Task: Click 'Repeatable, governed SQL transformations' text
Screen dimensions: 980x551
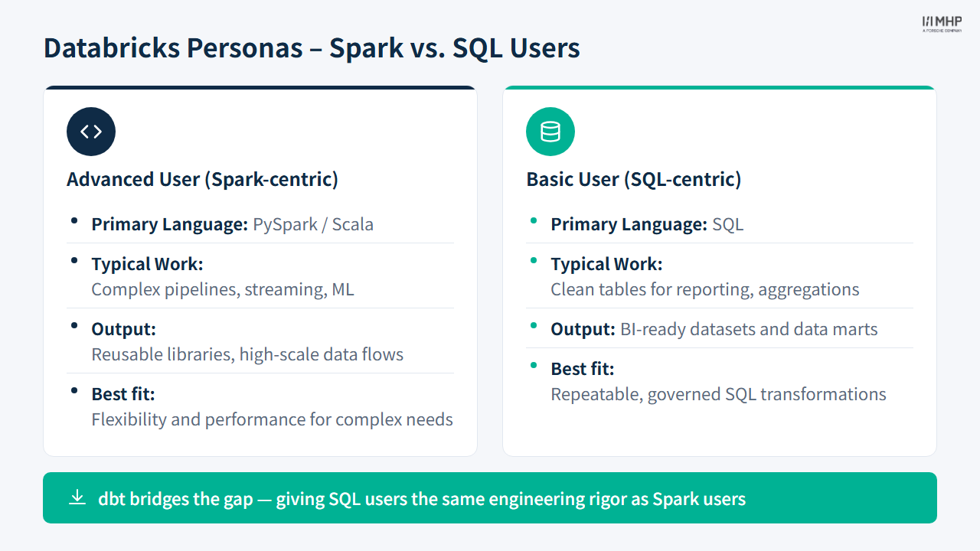Action: tap(718, 394)
